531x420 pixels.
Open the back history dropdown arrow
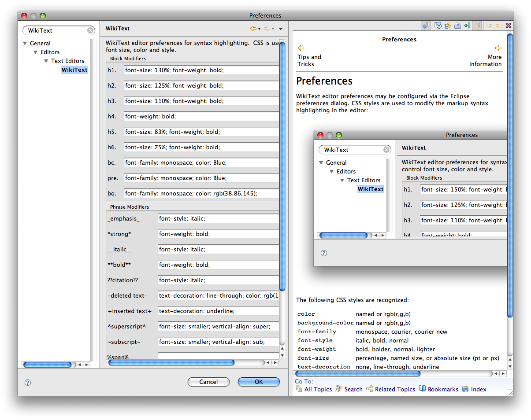click(259, 29)
